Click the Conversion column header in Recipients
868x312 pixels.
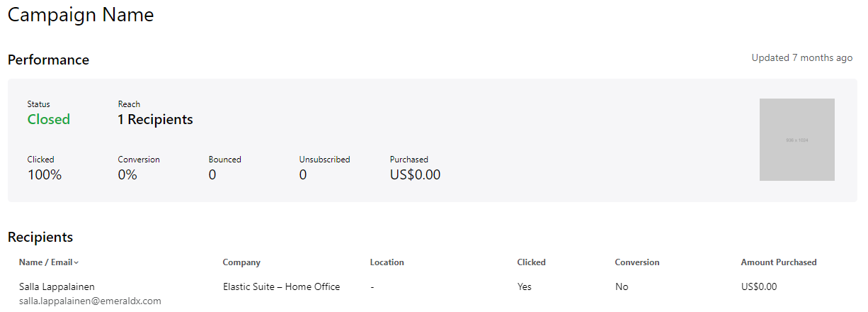click(x=636, y=262)
